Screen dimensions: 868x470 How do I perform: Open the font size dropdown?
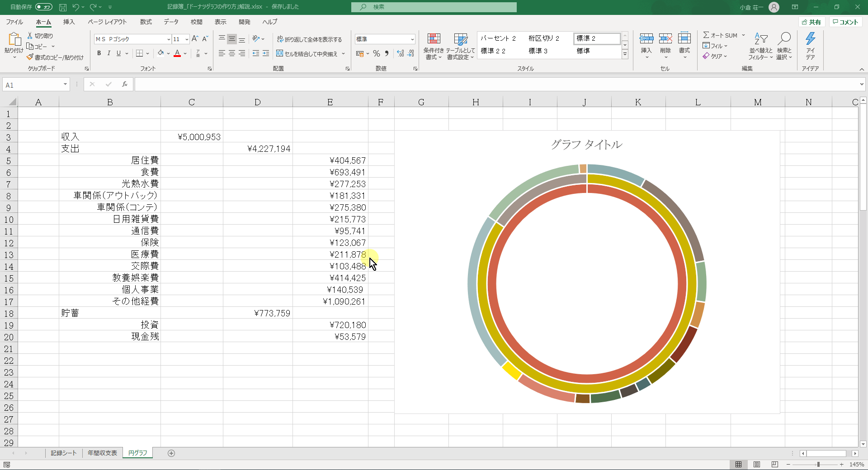[187, 39]
